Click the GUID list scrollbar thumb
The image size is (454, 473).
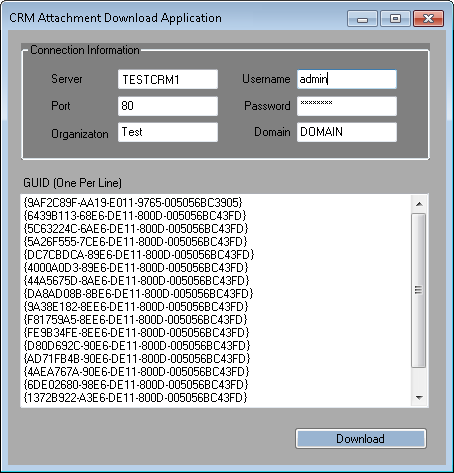tap(419, 290)
